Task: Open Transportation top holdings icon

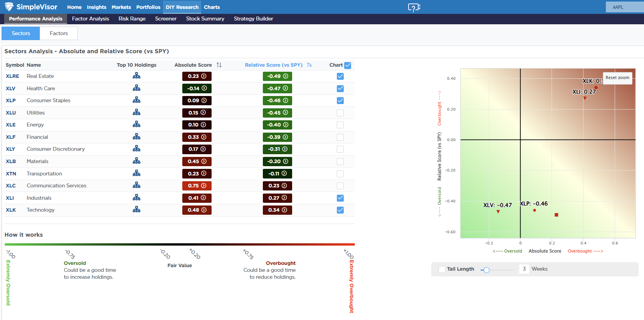Action: [136, 173]
